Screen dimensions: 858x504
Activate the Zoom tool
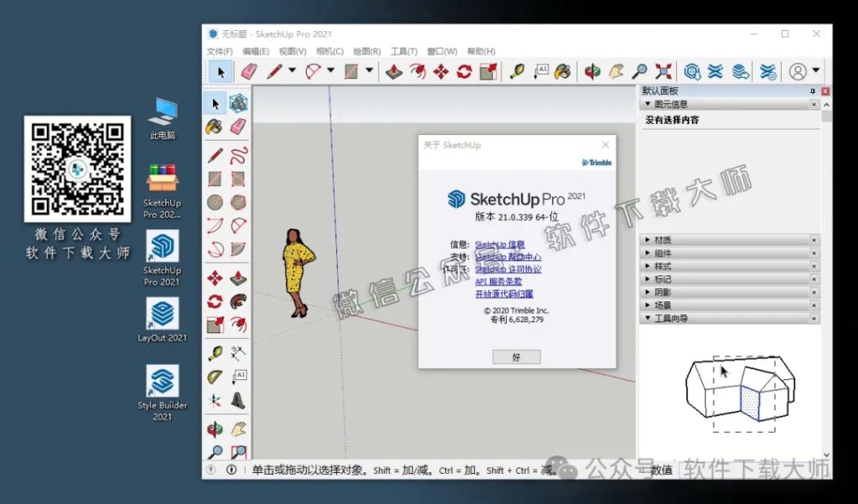pos(638,72)
